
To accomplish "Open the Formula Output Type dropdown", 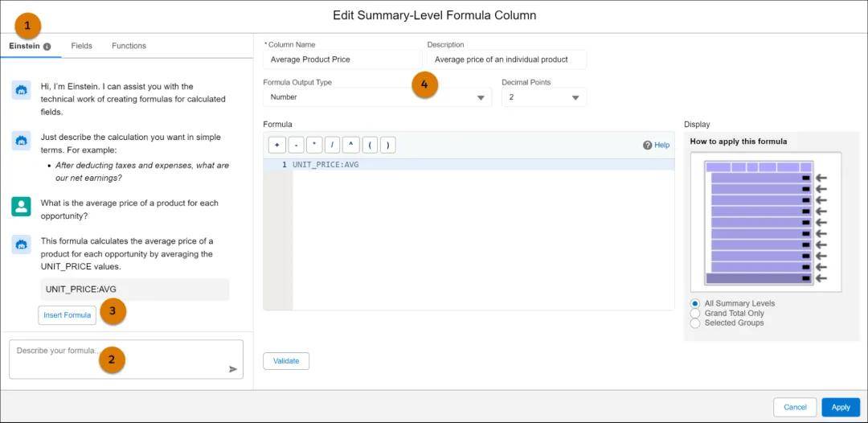I will tap(377, 97).
